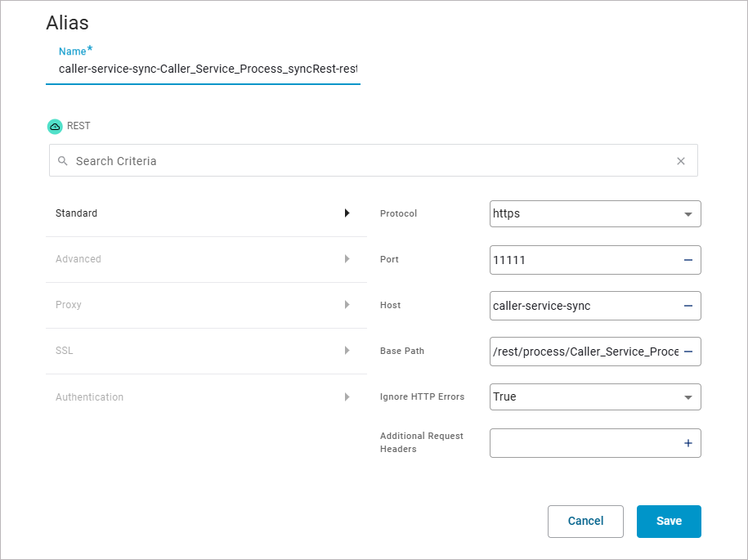Click the Host field caller-service-sync

[x=584, y=306]
